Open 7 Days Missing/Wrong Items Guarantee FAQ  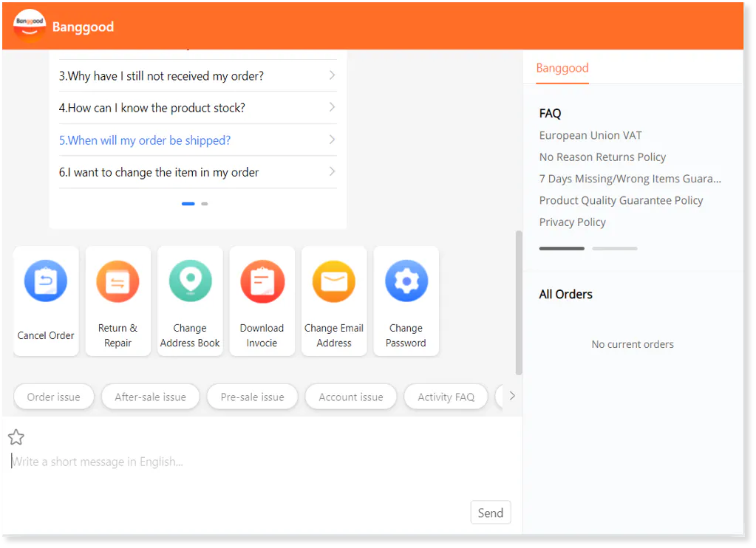(630, 179)
